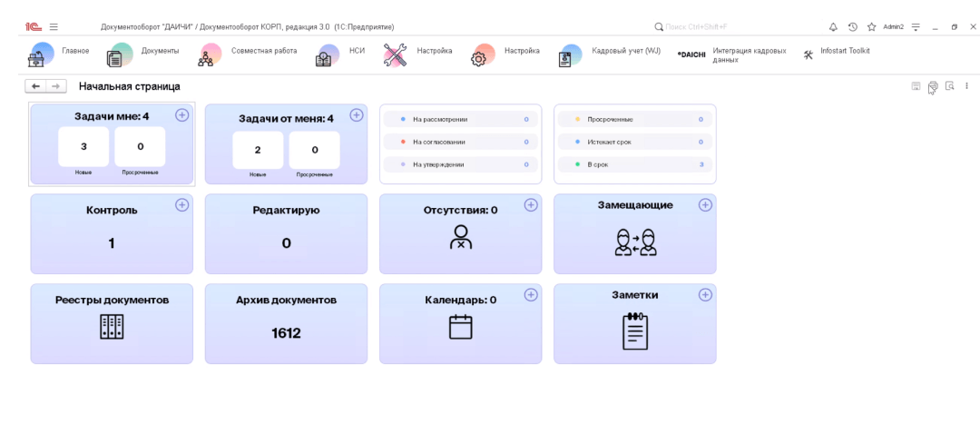Select the В срок row
This screenshot has width=980, height=435.
635,164
